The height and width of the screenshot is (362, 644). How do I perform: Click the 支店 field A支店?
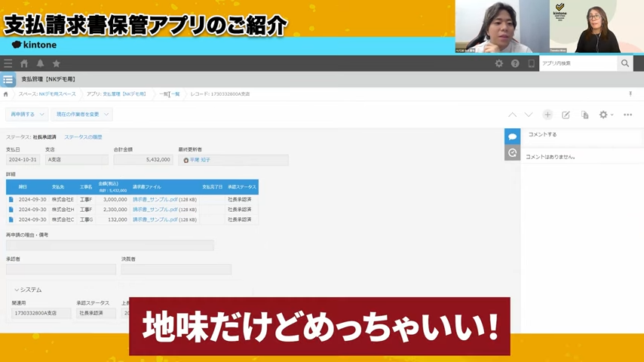[x=77, y=159]
